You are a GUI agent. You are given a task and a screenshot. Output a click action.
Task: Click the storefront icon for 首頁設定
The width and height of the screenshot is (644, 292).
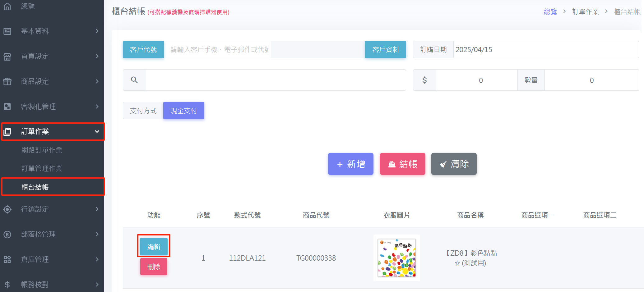click(x=7, y=57)
